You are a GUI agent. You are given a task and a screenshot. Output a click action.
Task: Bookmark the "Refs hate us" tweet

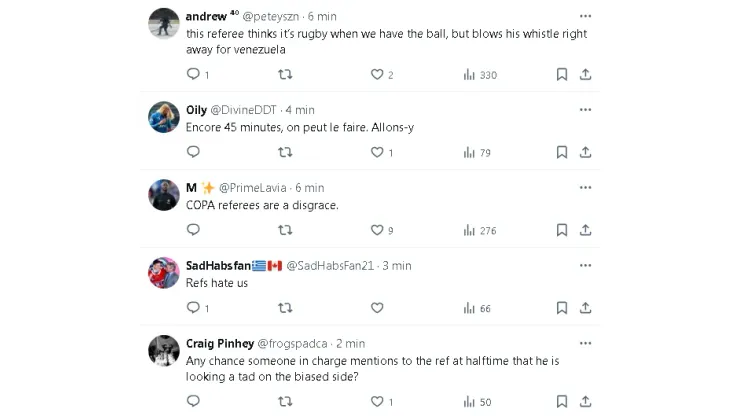point(562,308)
